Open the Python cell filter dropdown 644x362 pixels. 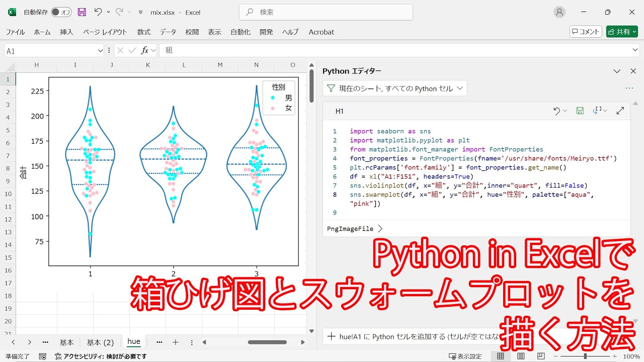[x=395, y=88]
